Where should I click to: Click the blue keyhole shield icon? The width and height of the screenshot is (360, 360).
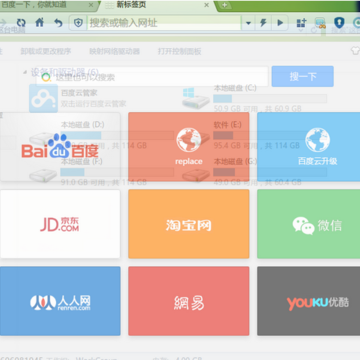339,23
